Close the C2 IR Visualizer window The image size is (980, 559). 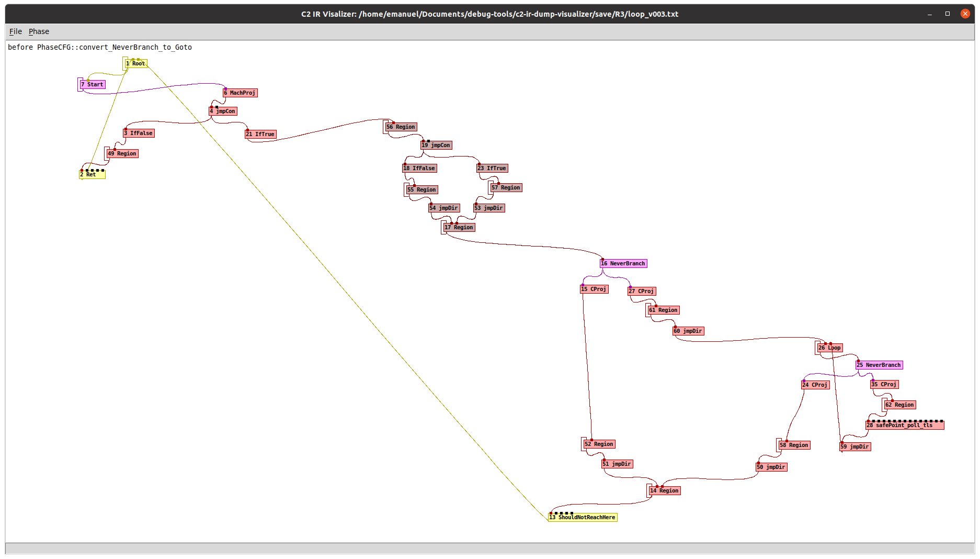[965, 14]
